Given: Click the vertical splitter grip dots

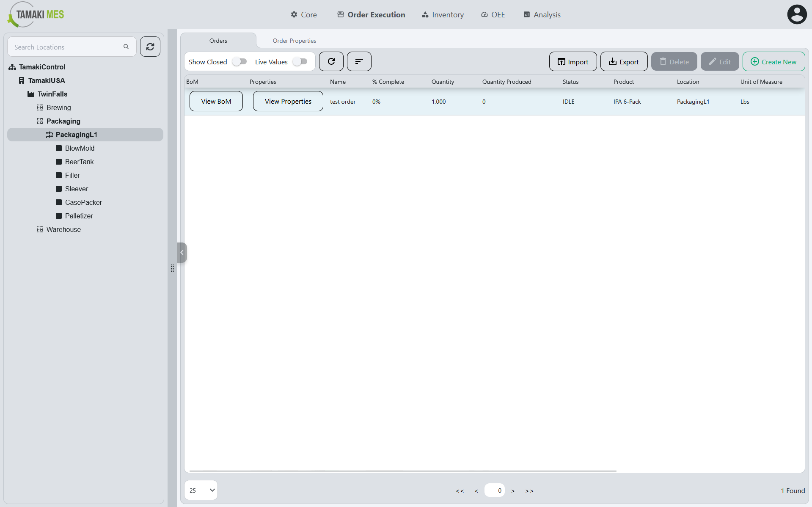Looking at the screenshot, I should click(x=172, y=268).
